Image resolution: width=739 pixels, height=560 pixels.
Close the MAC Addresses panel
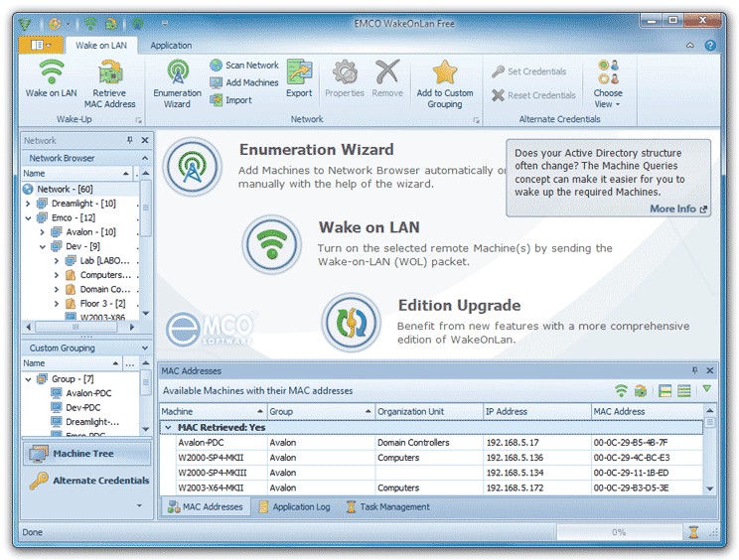pyautogui.click(x=710, y=370)
